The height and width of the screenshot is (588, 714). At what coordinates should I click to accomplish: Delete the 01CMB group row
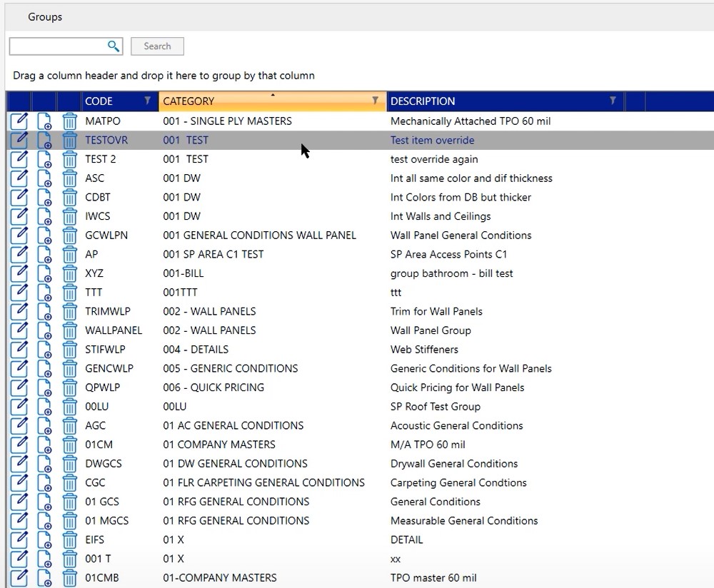click(69, 578)
